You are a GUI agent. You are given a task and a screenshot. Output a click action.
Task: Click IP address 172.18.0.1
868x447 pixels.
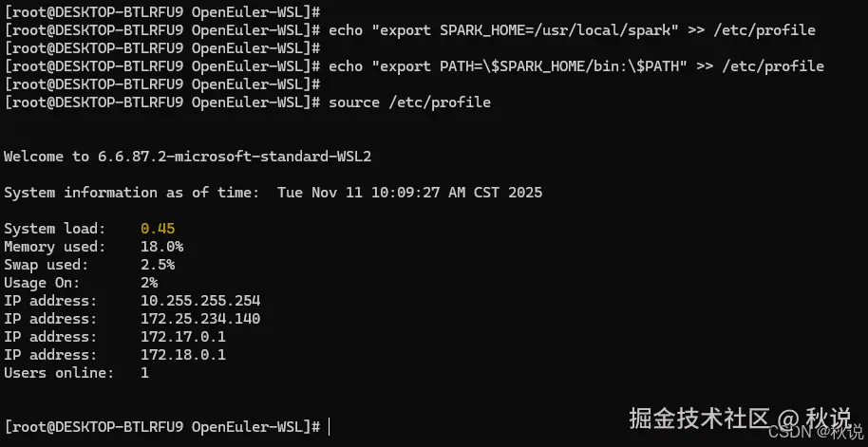(183, 355)
